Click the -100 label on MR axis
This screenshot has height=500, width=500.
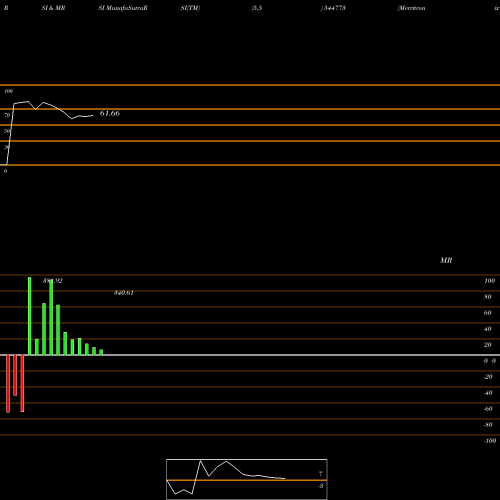click(x=490, y=441)
